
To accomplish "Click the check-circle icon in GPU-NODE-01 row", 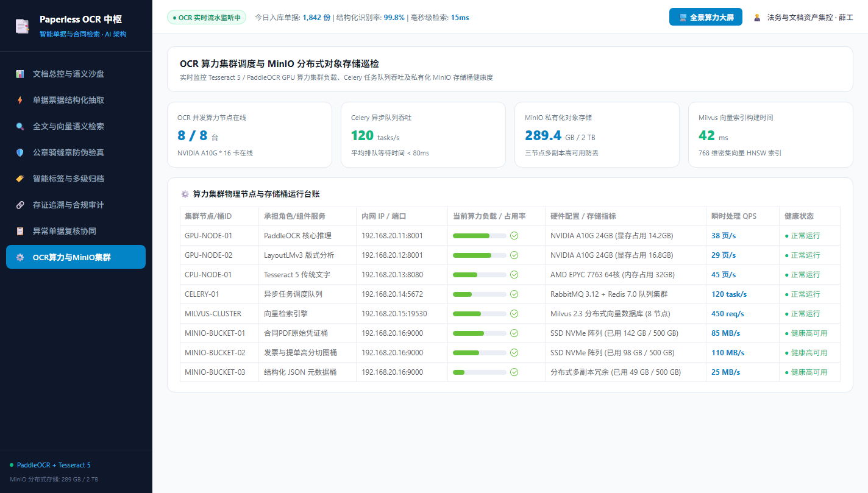I will coord(514,235).
